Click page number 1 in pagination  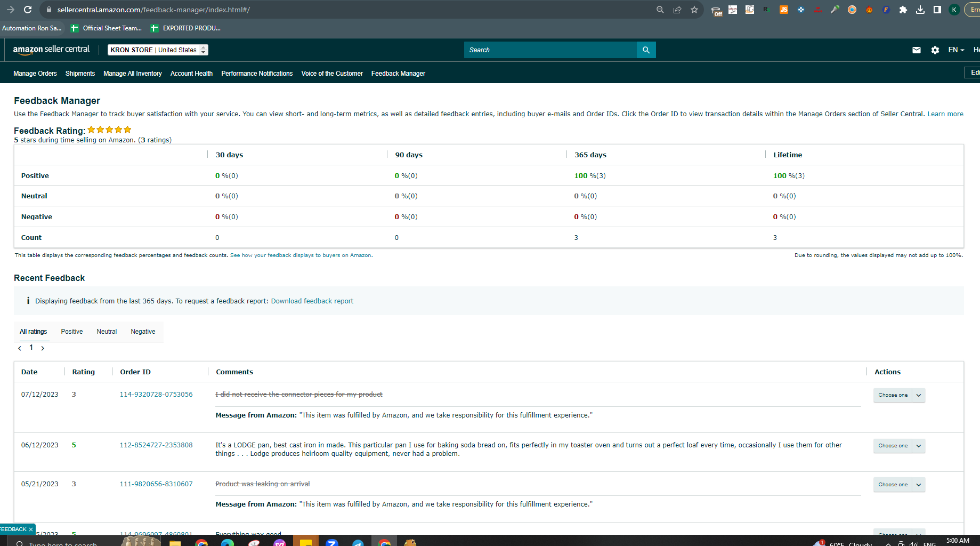(x=31, y=348)
